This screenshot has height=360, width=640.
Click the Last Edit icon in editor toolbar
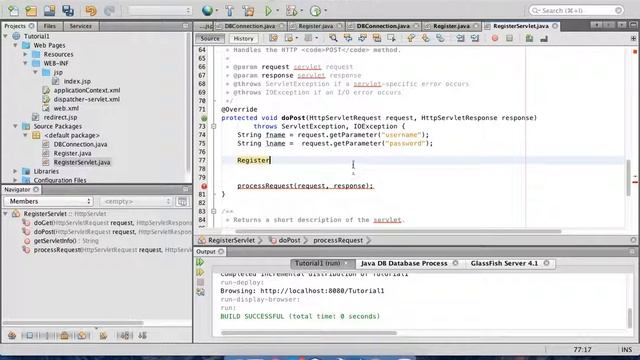click(273, 38)
